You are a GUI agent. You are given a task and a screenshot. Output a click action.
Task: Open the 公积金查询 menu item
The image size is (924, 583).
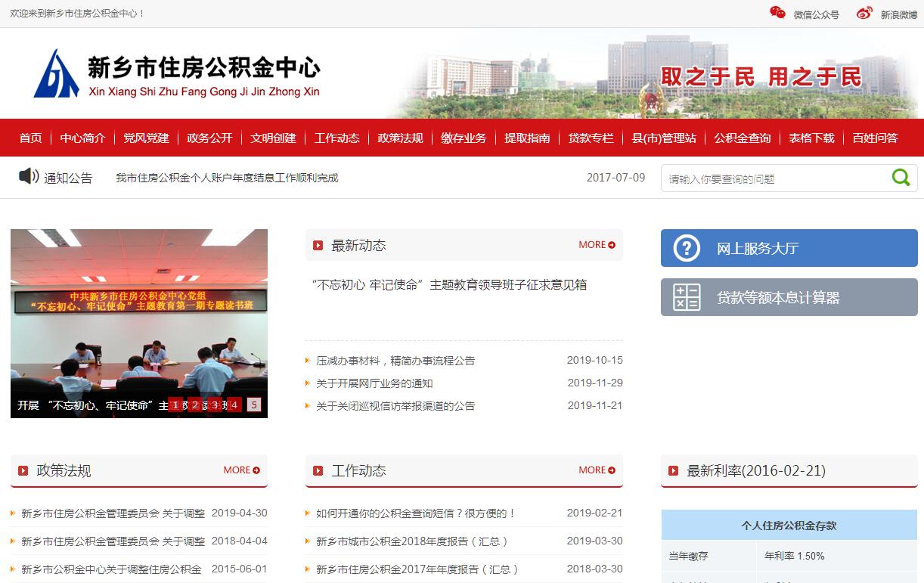[742, 138]
